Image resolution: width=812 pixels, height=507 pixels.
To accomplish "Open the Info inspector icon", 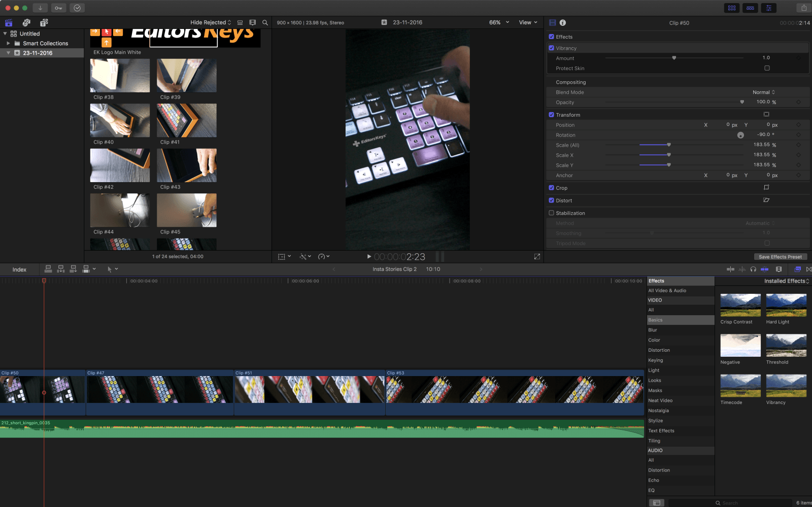I will (x=563, y=23).
